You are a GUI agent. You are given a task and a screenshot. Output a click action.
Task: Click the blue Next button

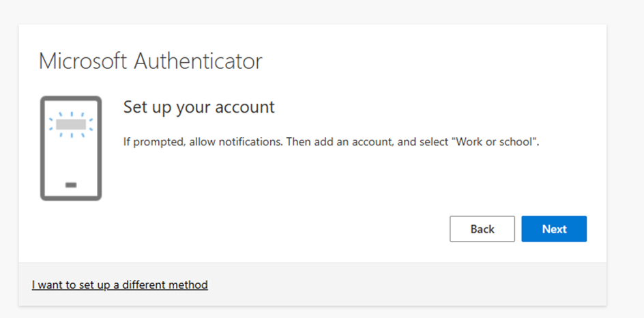pos(554,229)
